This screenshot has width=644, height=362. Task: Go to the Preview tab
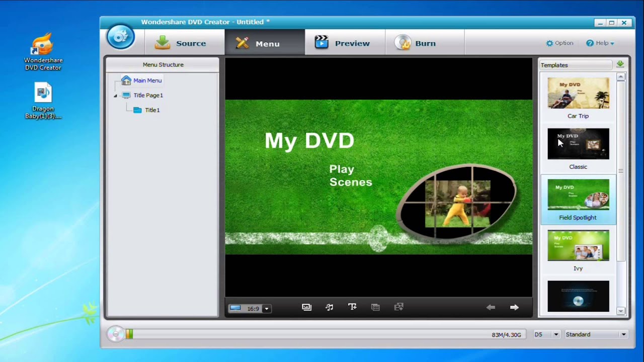[x=345, y=42]
